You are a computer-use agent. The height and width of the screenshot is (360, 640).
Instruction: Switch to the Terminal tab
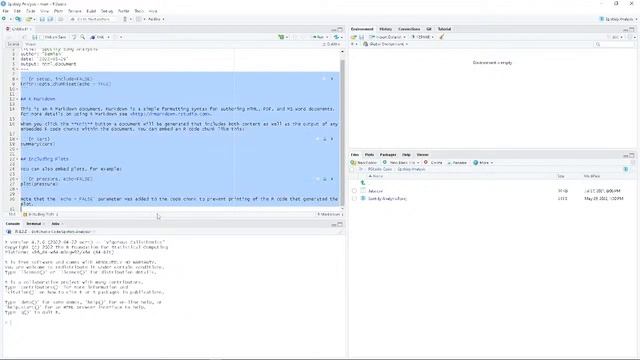coord(34,224)
